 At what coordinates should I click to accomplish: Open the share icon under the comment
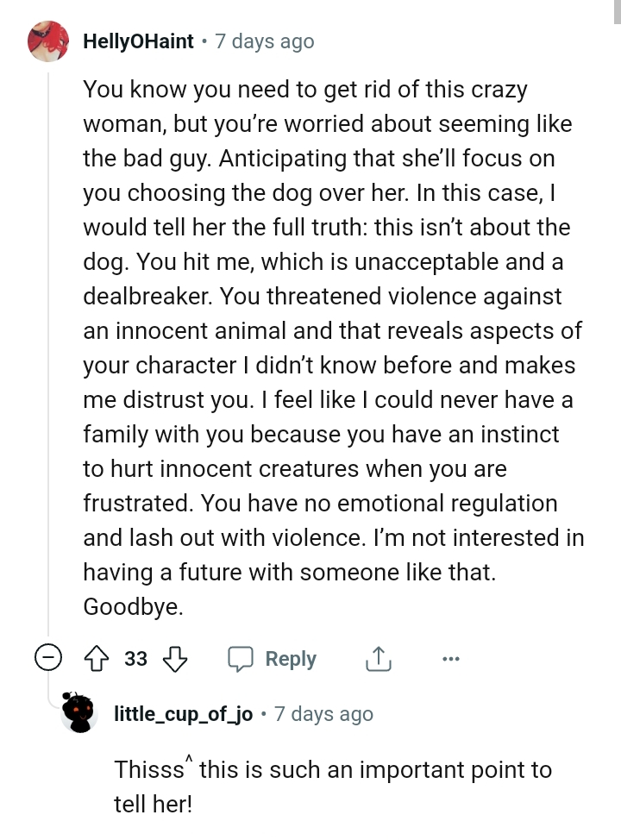click(x=377, y=657)
